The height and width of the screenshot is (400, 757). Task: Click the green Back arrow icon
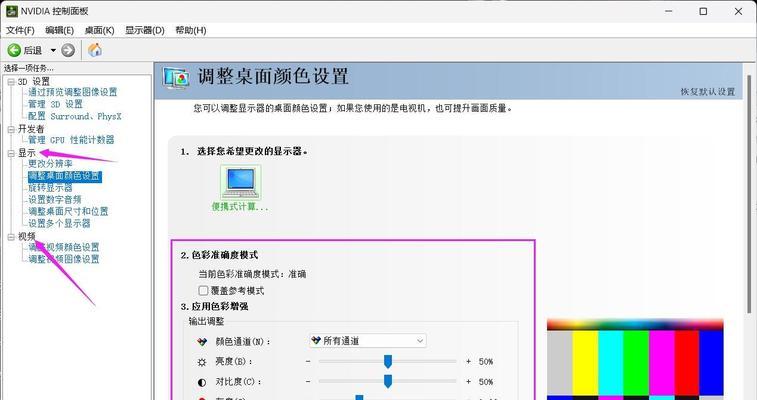[14, 50]
